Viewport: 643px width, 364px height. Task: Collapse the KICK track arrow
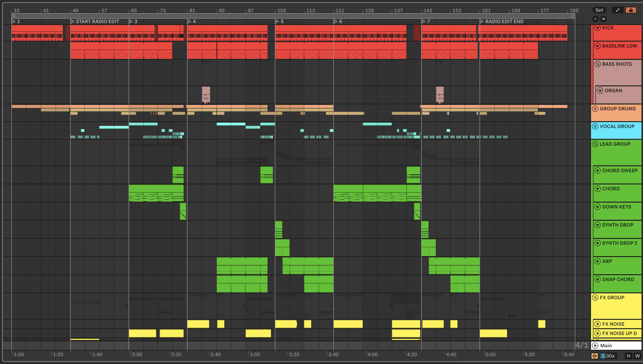pos(598,28)
